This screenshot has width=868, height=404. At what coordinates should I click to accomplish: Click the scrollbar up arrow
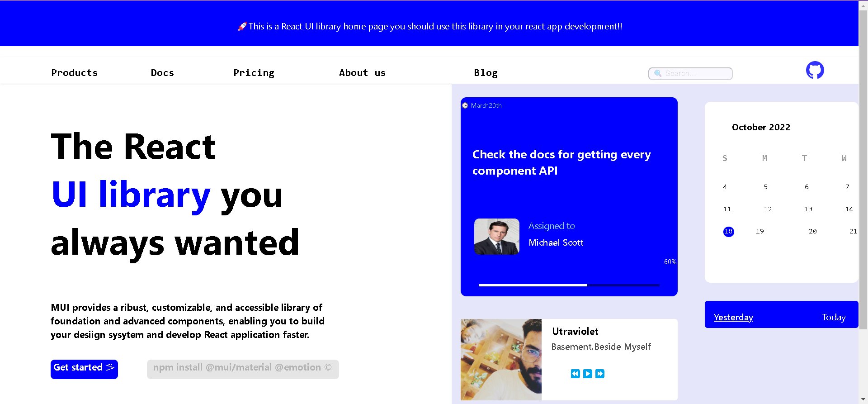point(863,5)
